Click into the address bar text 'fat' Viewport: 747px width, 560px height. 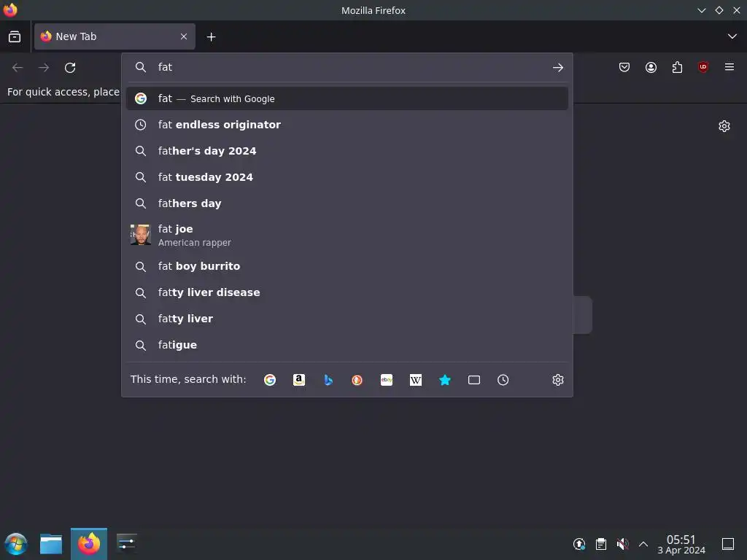[x=165, y=67]
